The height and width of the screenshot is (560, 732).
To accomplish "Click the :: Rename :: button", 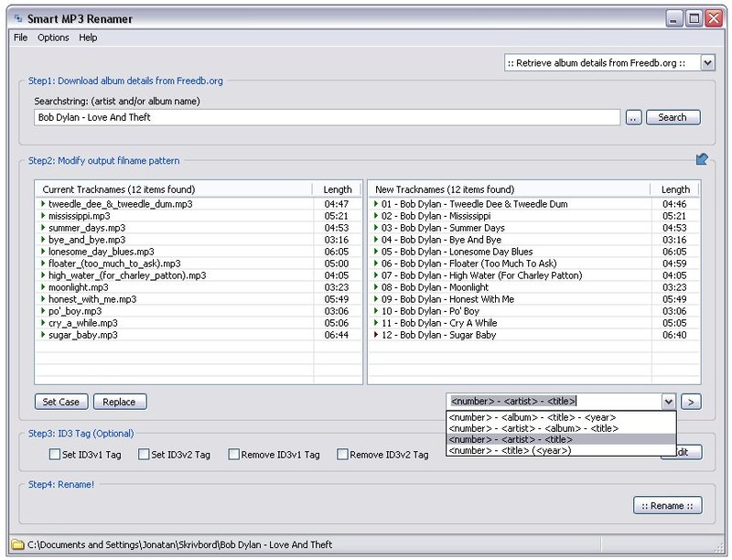I will click(x=668, y=505).
